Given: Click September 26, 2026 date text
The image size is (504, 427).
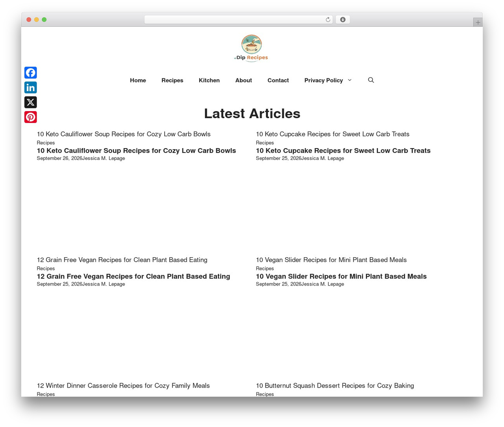Looking at the screenshot, I should (x=59, y=158).
